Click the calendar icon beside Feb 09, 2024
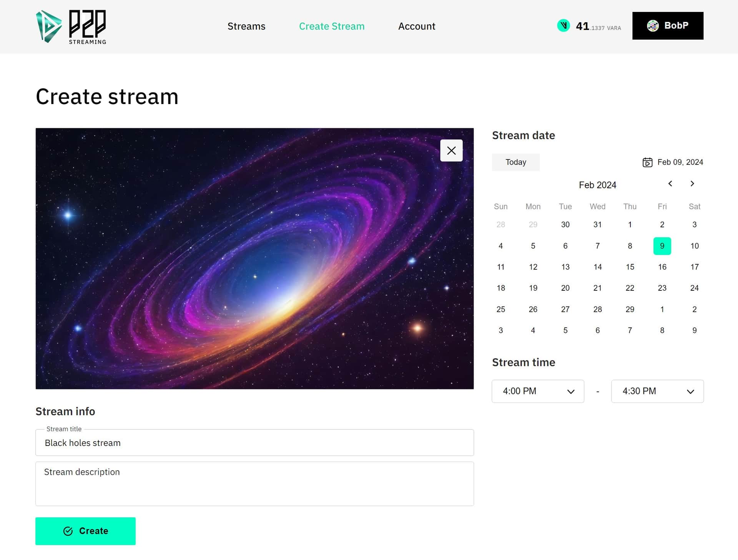 [647, 162]
